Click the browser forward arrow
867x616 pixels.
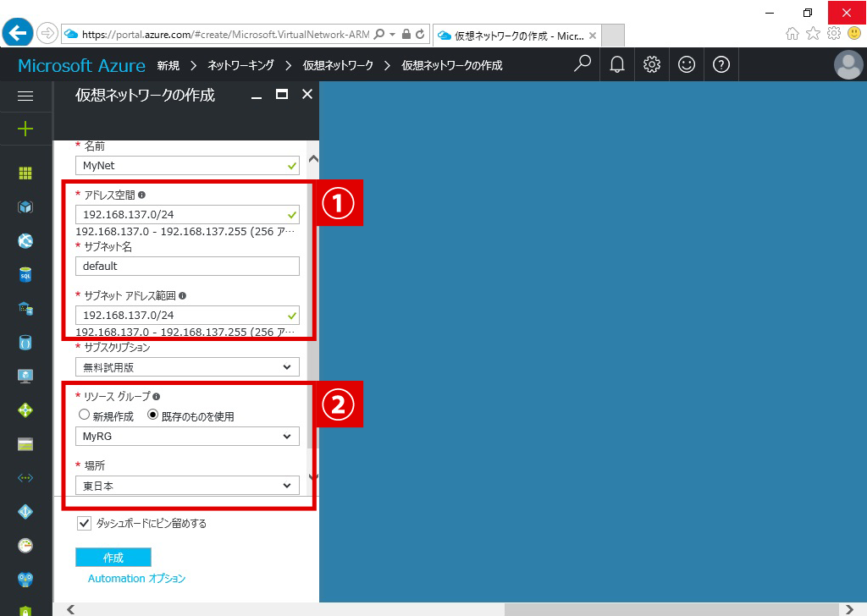(x=47, y=34)
